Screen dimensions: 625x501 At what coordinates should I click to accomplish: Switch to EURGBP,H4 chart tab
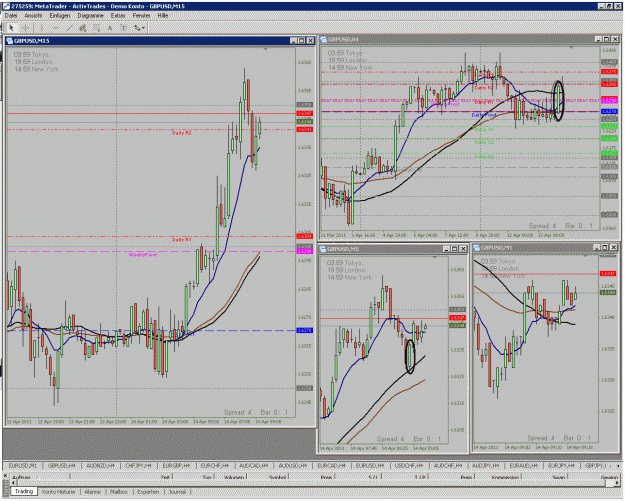177,466
